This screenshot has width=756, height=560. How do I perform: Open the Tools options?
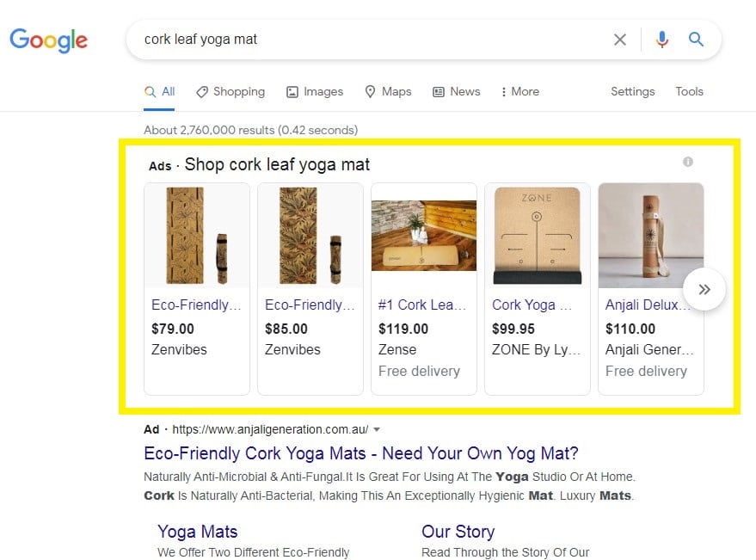point(689,91)
